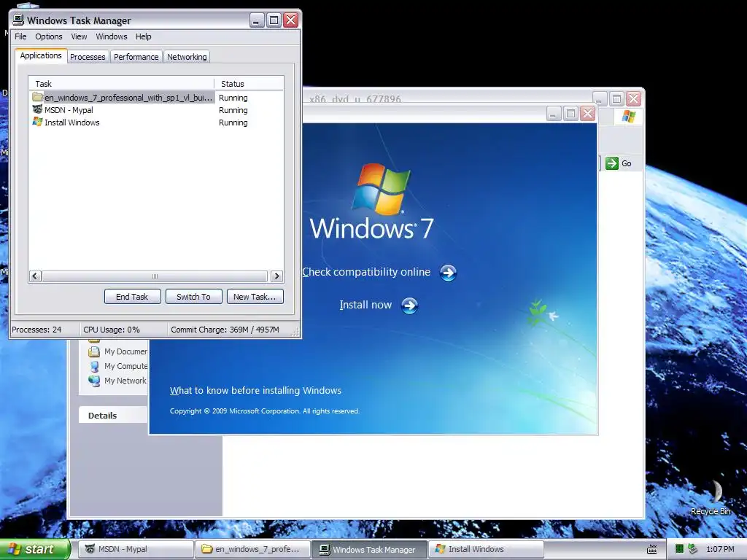The width and height of the screenshot is (747, 560).
Task: Switch to the Networking tab
Action: coord(187,57)
